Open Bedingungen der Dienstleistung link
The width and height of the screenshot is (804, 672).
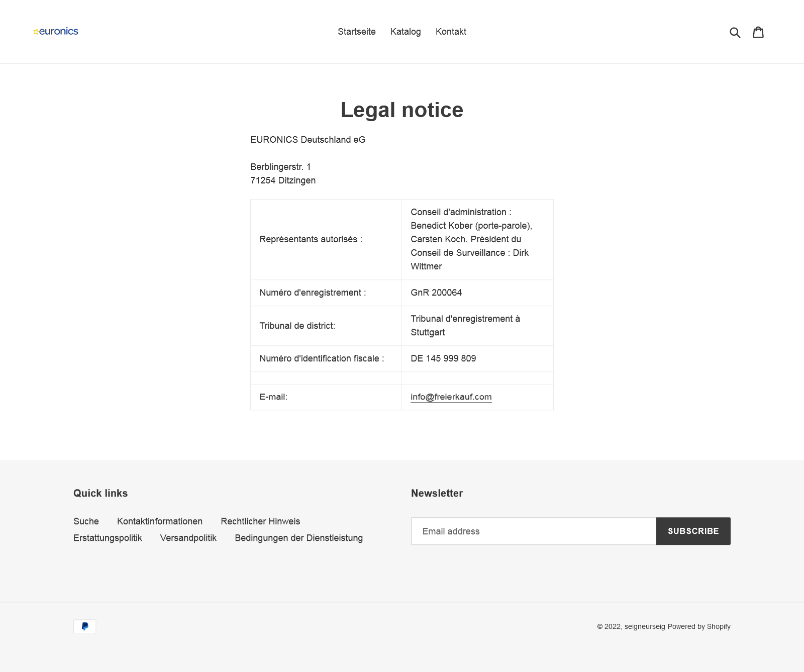click(299, 538)
